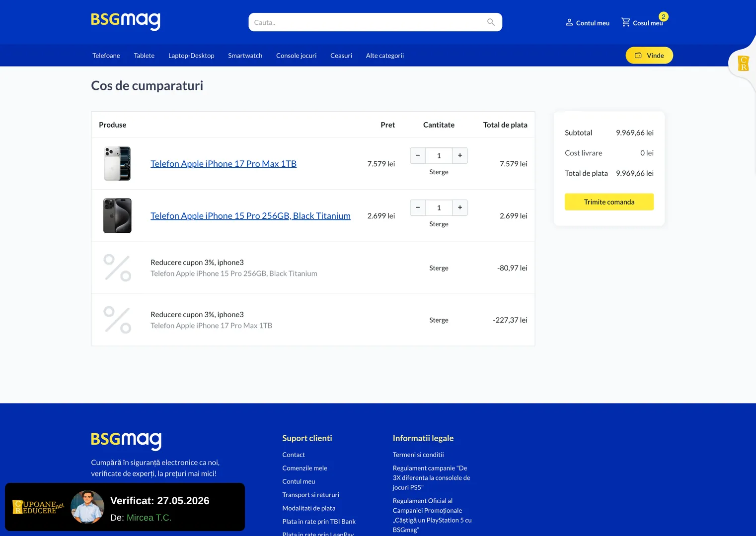Submit order with Trimite comanda
The width and height of the screenshot is (756, 536).
tap(609, 202)
